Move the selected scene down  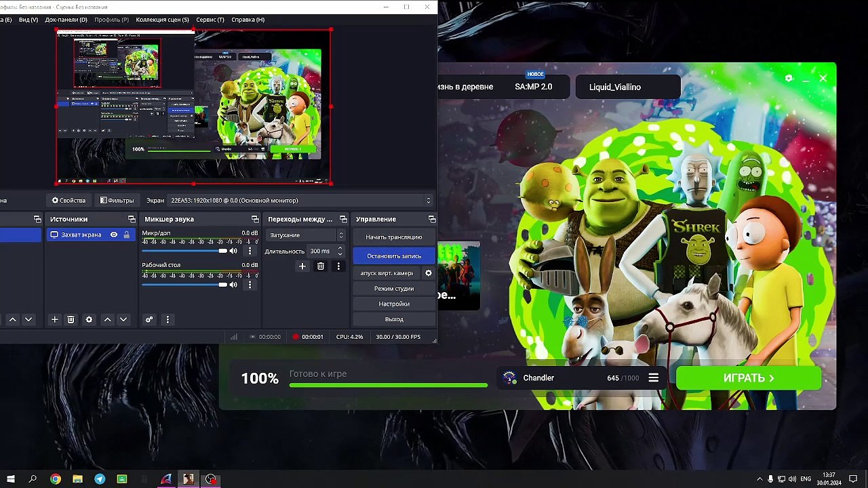(28, 319)
